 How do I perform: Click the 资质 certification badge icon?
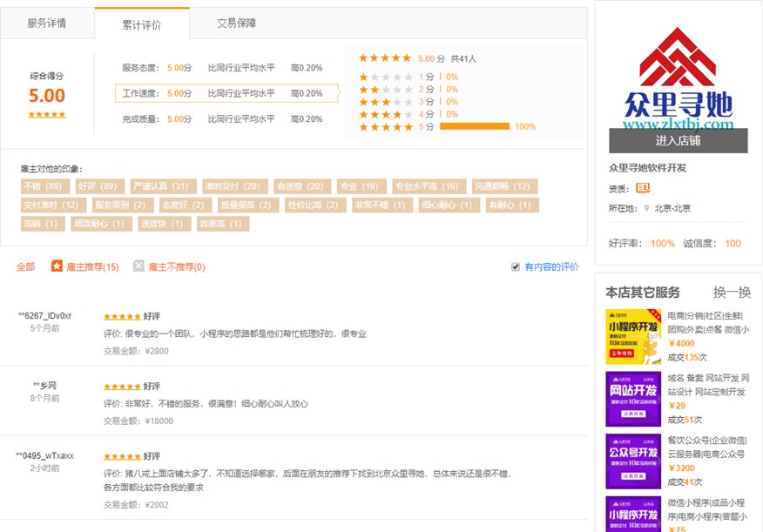point(644,188)
